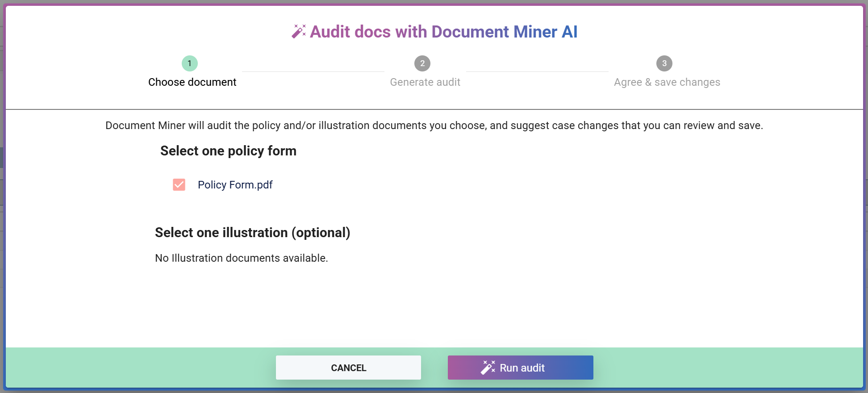This screenshot has height=393, width=868.
Task: Click the step 2 numbered circle
Action: coord(422,63)
